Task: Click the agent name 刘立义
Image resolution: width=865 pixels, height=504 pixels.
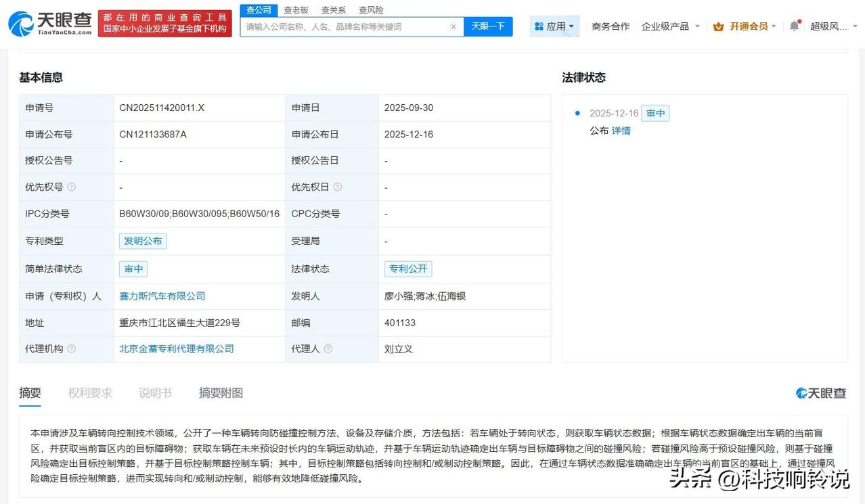Action: tap(399, 348)
